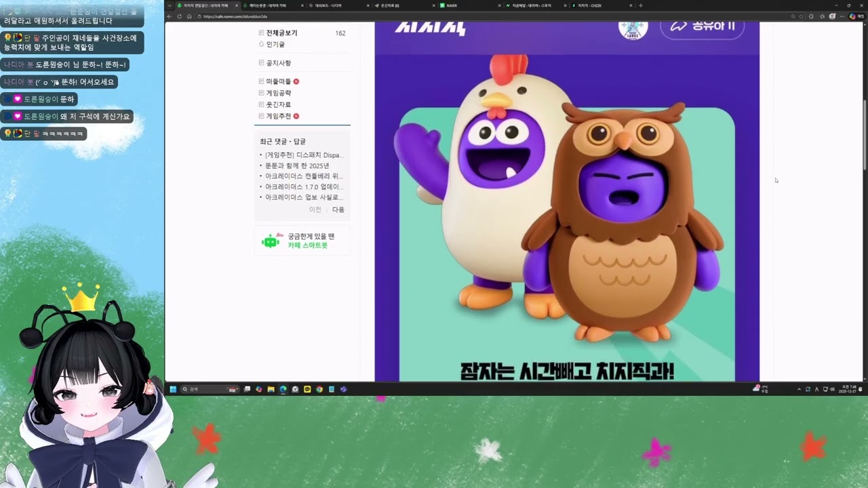Open the 웃긴자료 board
Image resolution: width=868 pixels, height=488 pixels.
(278, 104)
